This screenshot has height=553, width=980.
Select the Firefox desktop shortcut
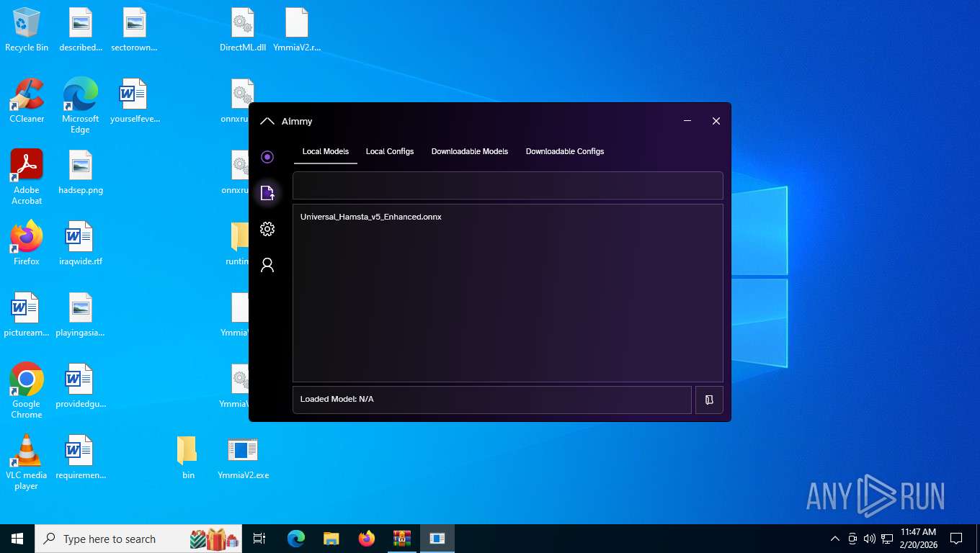click(x=27, y=243)
